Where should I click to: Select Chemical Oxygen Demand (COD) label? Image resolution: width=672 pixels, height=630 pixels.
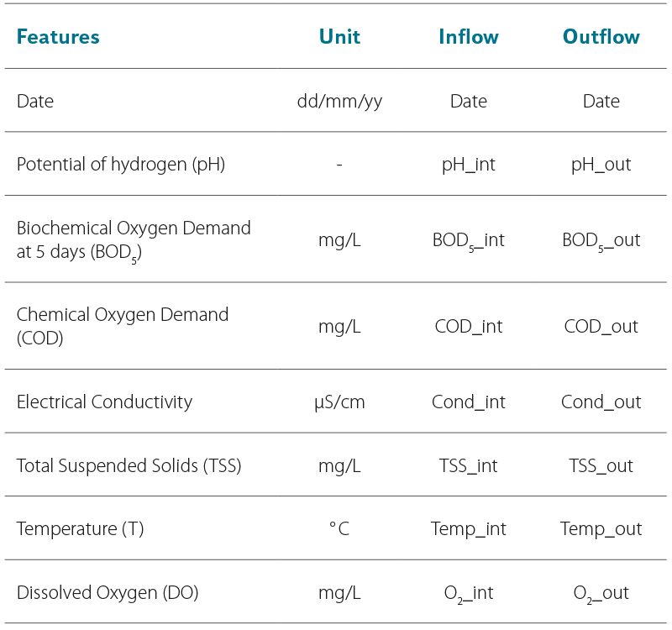tap(123, 327)
